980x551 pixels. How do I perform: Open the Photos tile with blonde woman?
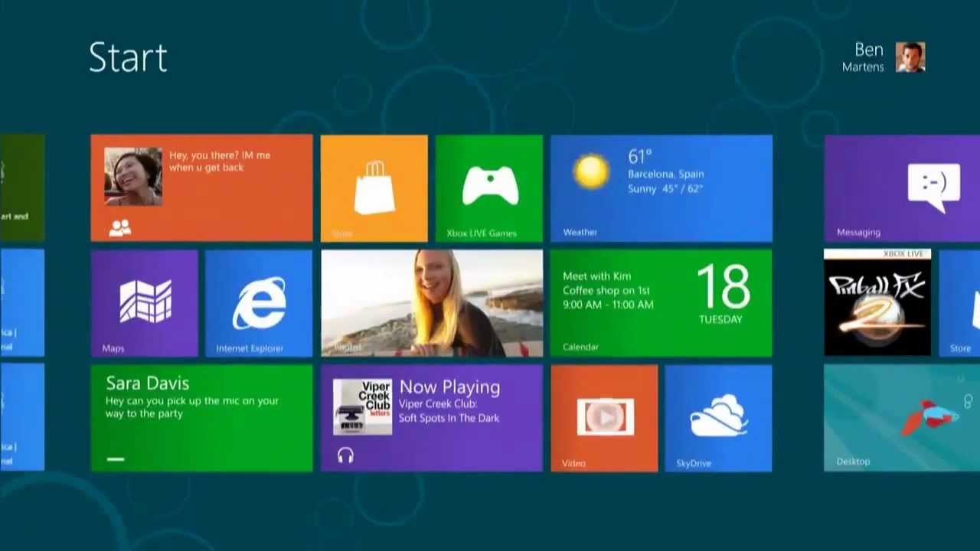[432, 303]
